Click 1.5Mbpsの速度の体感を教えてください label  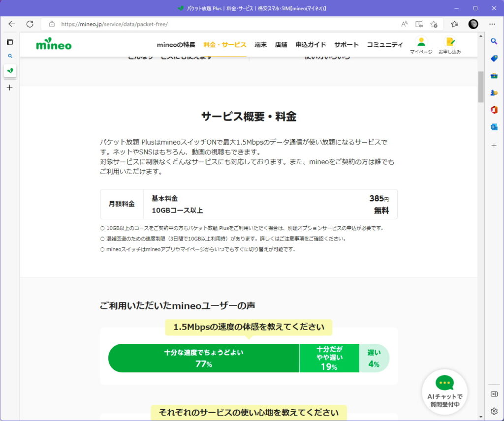pyautogui.click(x=249, y=327)
